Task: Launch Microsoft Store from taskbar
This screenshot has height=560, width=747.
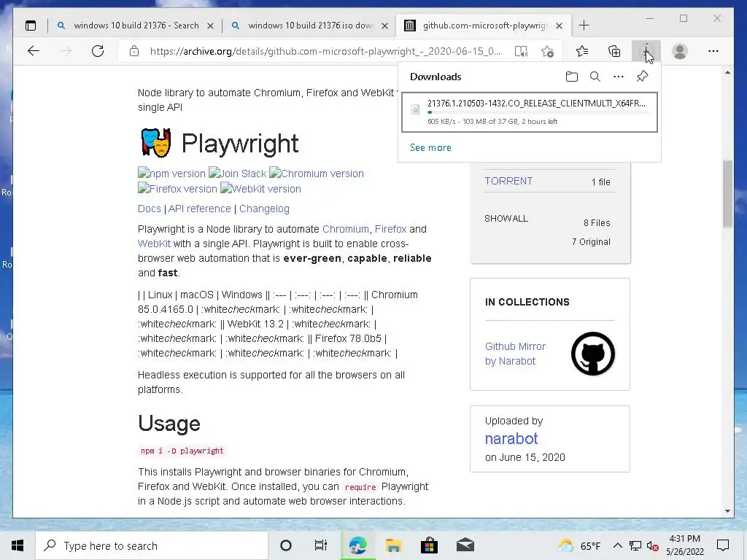Action: [429, 545]
